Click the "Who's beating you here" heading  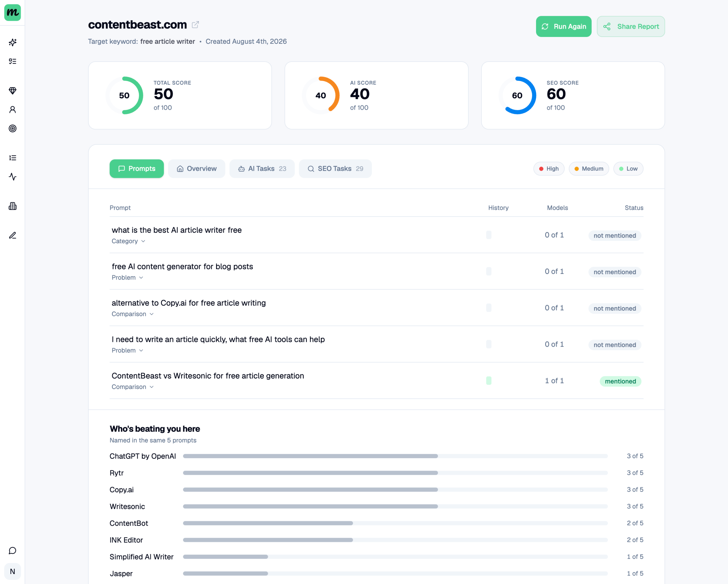155,429
